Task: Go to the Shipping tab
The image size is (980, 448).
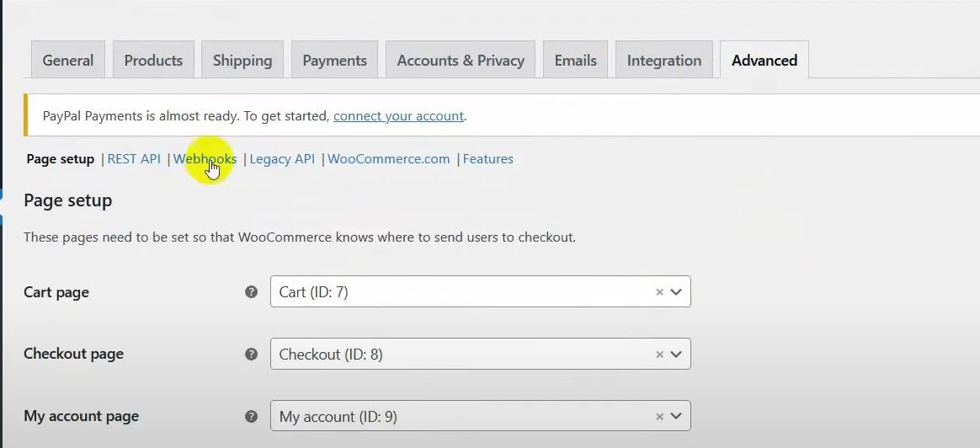Action: click(x=242, y=61)
